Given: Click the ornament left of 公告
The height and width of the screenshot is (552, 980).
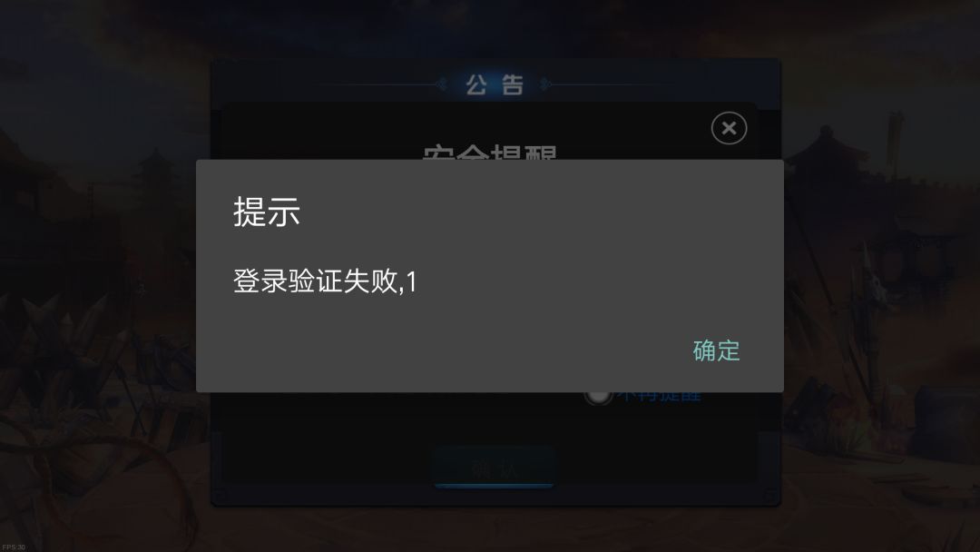Looking at the screenshot, I should (441, 84).
